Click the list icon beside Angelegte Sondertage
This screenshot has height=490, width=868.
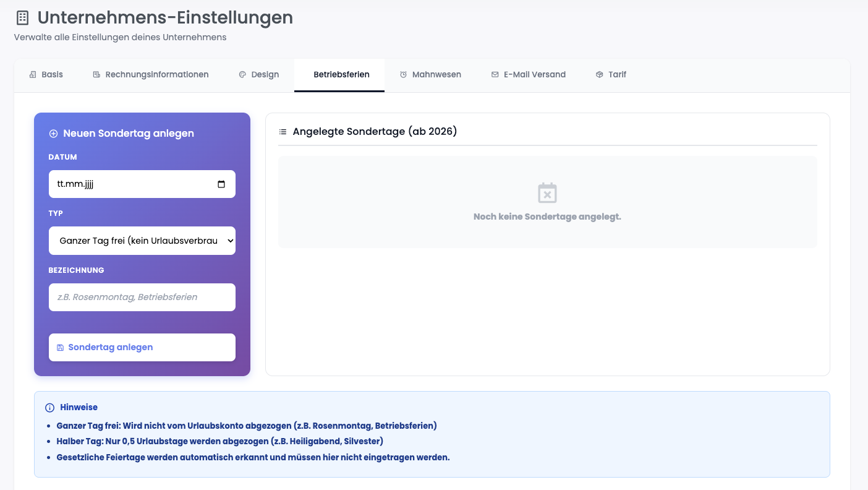click(x=283, y=132)
